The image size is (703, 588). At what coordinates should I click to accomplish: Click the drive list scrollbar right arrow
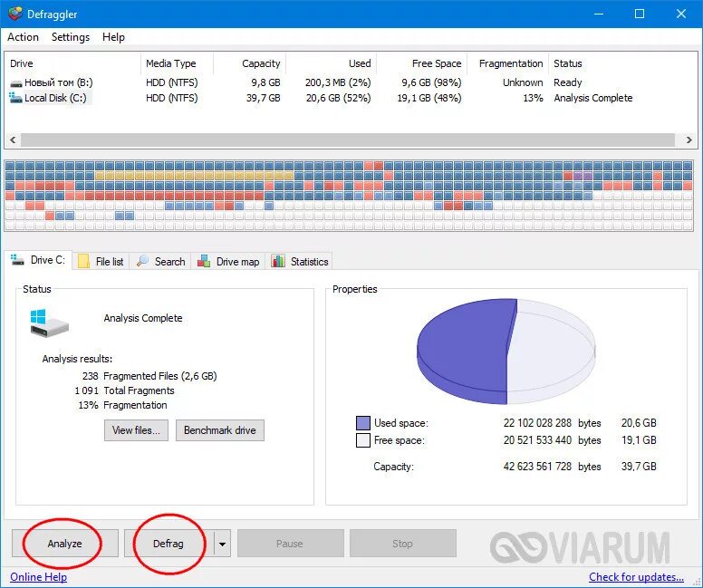(689, 140)
